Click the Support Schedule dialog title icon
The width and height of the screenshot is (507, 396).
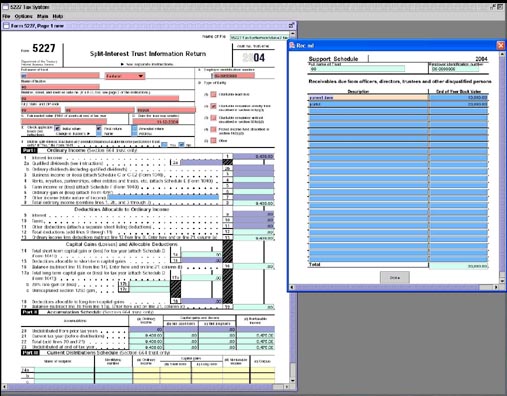(292, 45)
